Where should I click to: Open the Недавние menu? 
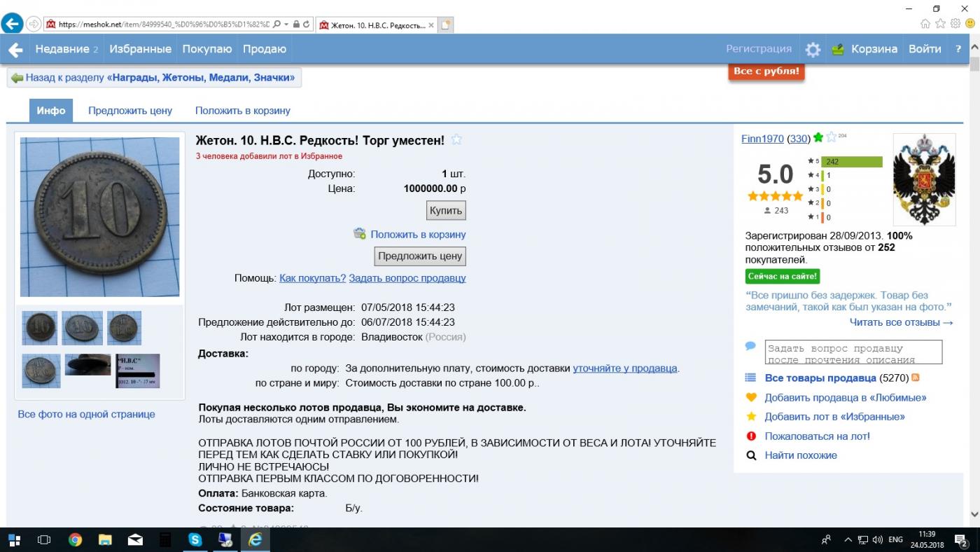click(x=66, y=49)
